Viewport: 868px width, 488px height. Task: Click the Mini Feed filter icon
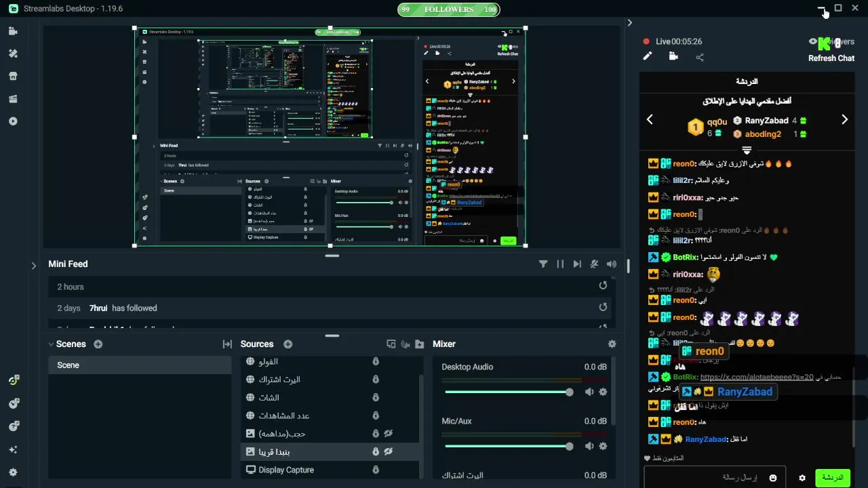[543, 264]
